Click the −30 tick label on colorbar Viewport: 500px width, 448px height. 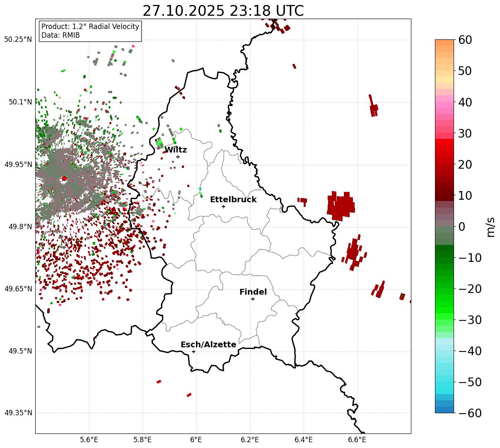(470, 320)
